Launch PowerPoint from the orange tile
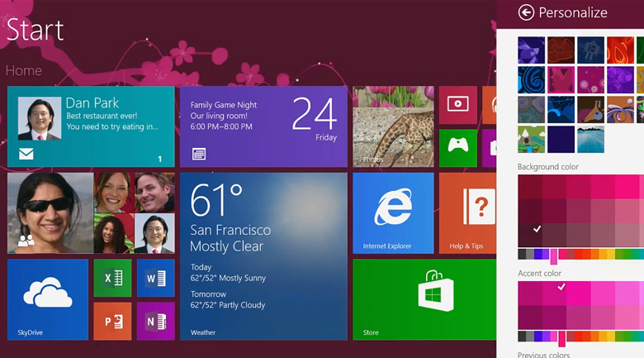Viewport: 644px width, 358px height. pos(112,321)
